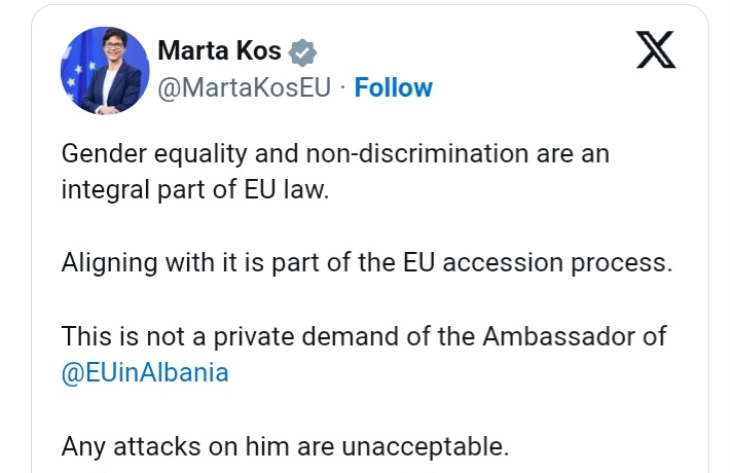Click the word "Aligning" in the tweet
This screenshot has height=473, width=730.
pos(105,263)
